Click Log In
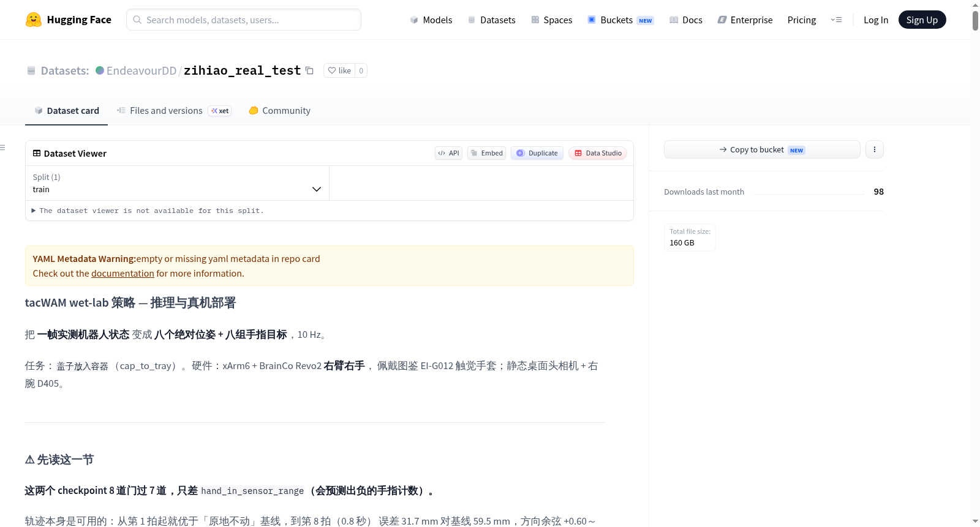This screenshot has width=980, height=527. [x=876, y=20]
